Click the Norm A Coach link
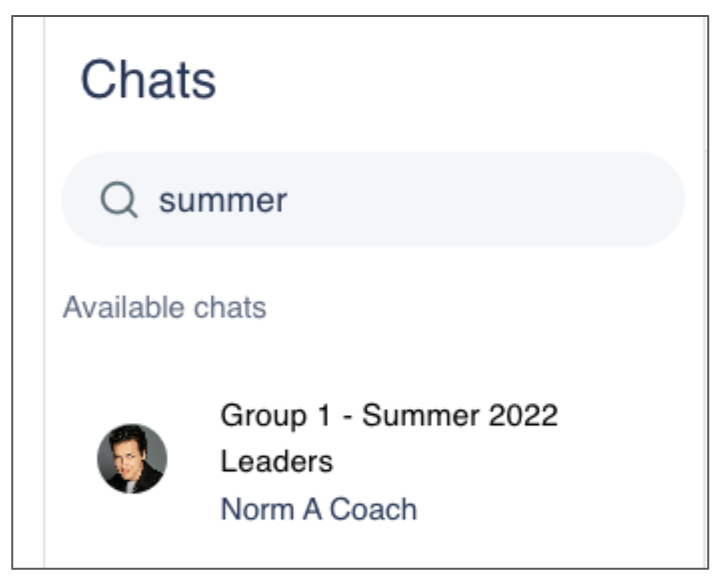The width and height of the screenshot is (726, 588). click(318, 509)
